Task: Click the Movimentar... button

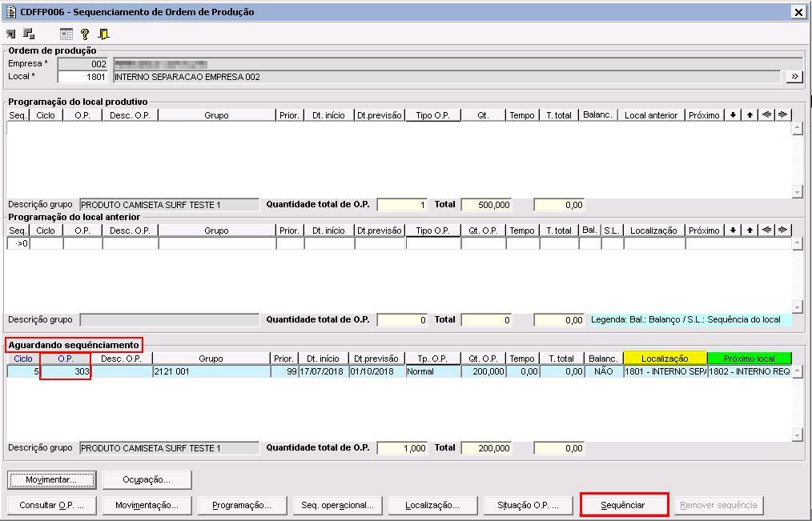Action: 52,479
